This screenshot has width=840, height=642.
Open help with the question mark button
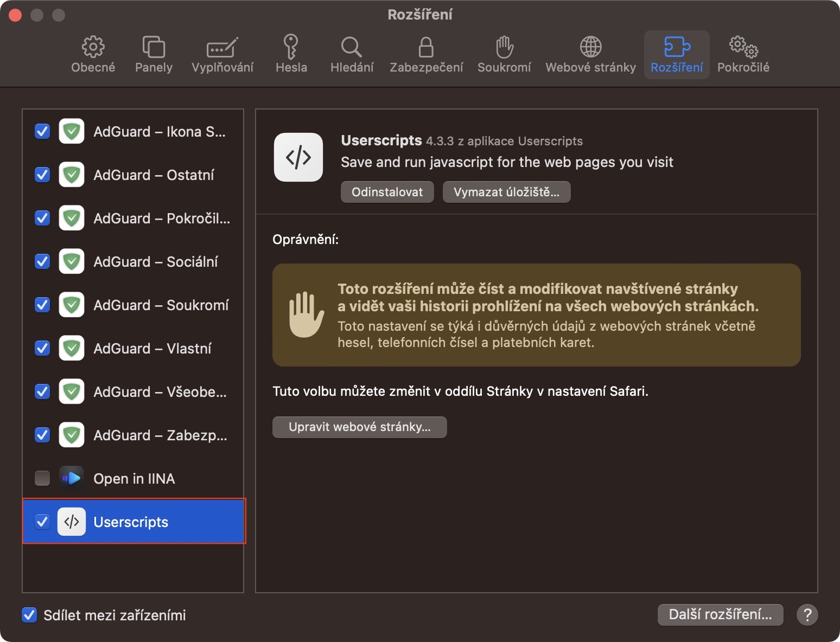807,615
